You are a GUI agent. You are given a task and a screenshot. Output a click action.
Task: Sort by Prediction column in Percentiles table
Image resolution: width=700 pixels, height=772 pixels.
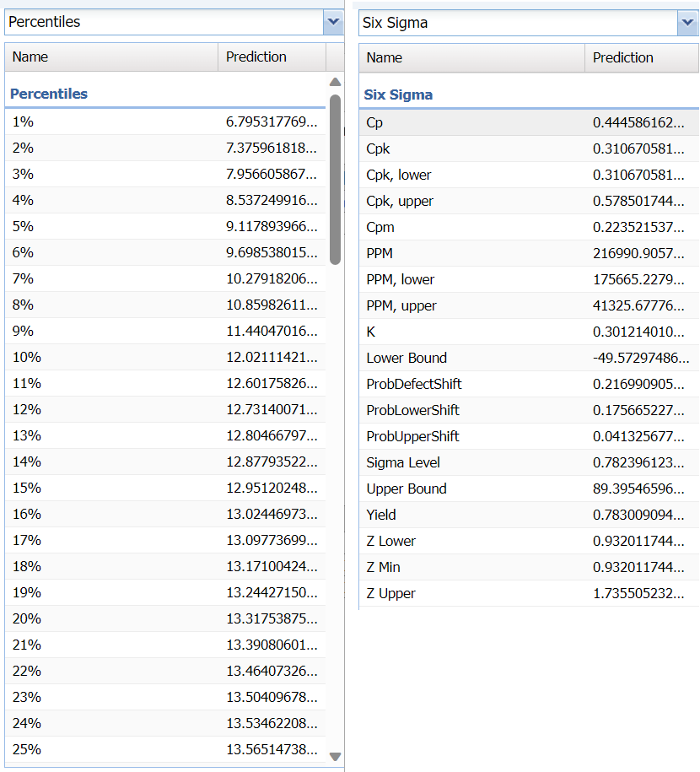coord(272,57)
